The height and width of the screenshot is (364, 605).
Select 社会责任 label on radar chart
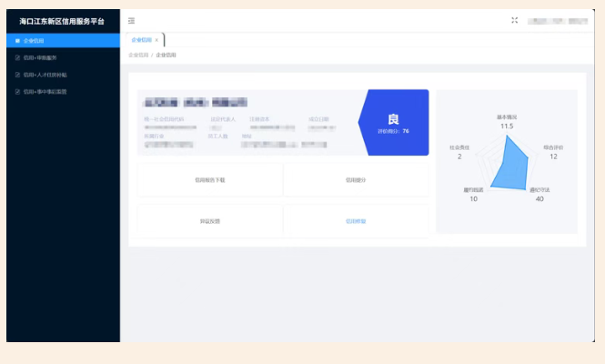459,147
